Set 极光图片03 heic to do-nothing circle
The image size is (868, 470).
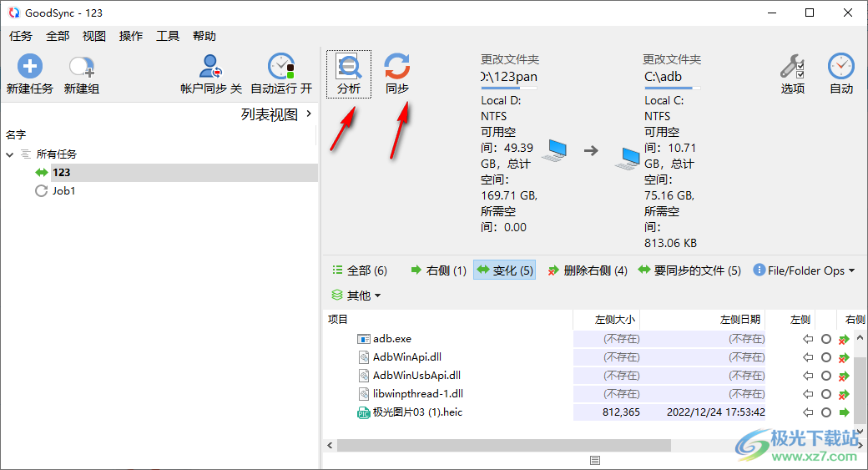[826, 412]
